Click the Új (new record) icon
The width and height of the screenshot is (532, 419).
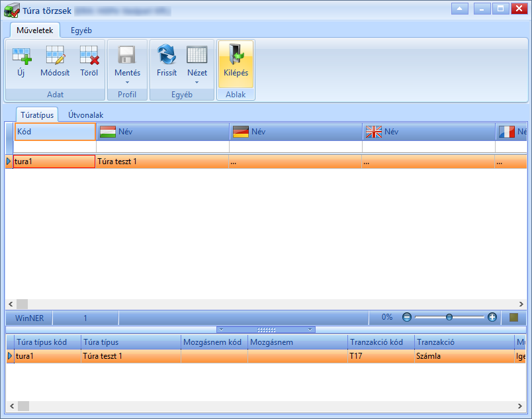coord(21,56)
